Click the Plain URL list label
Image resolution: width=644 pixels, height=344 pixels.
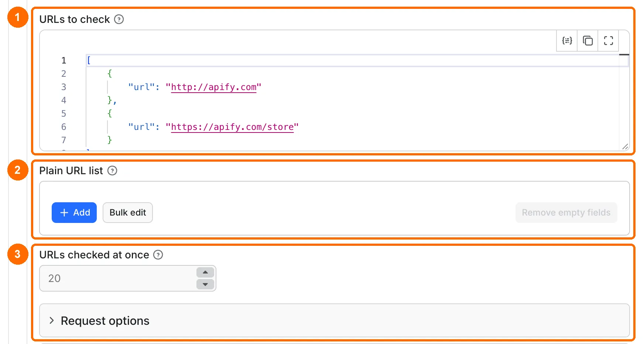coord(71,171)
